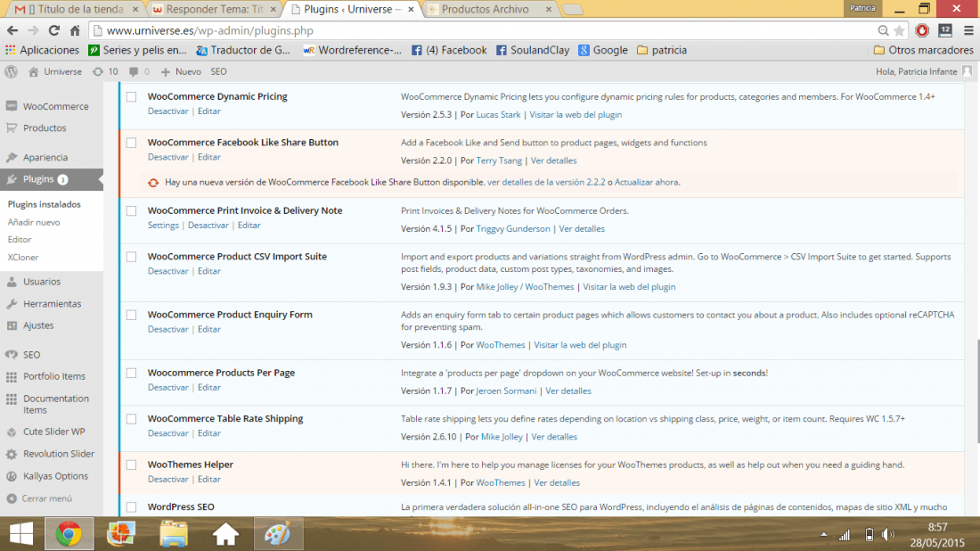
Task: Open WooCommerce in the sidebar
Action: click(x=55, y=106)
